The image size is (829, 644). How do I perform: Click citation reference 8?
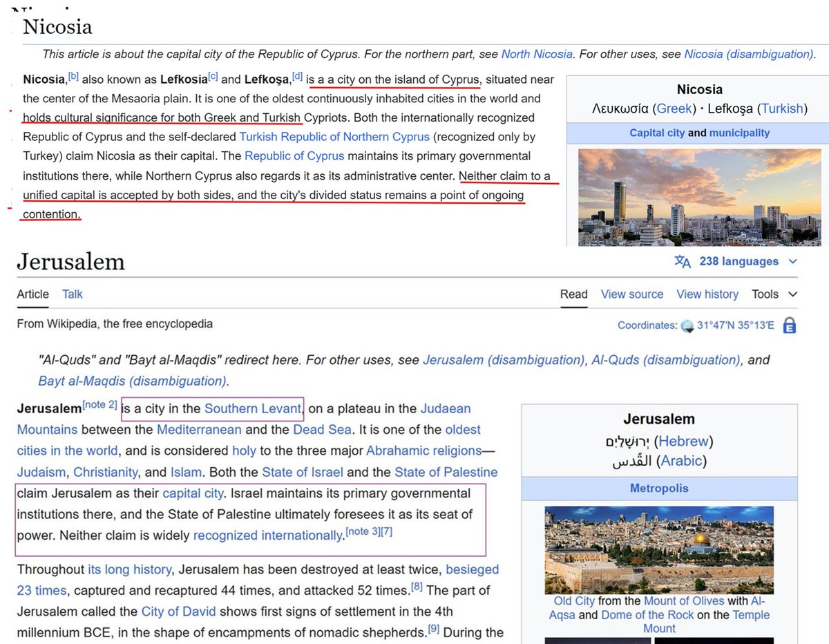pos(417,587)
